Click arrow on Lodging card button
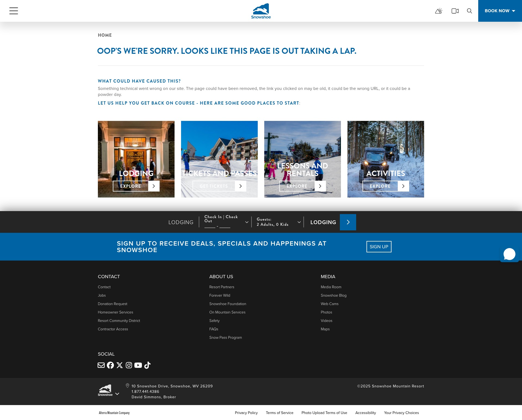Screen dimensions: 522x420 point(154,186)
